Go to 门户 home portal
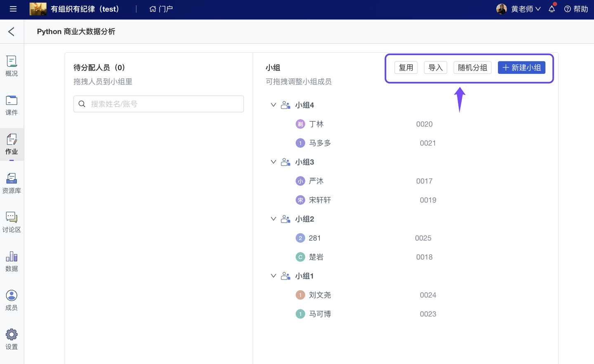The height and width of the screenshot is (364, 594). [x=161, y=9]
